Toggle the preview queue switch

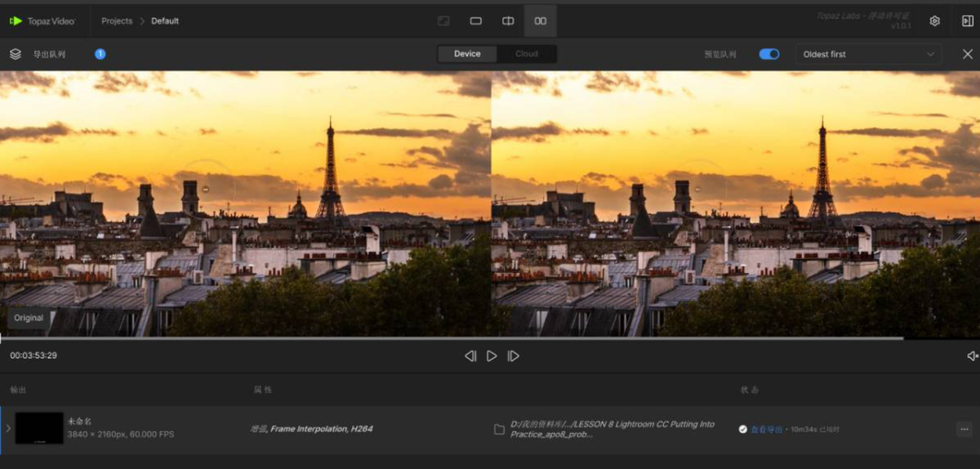tap(768, 54)
